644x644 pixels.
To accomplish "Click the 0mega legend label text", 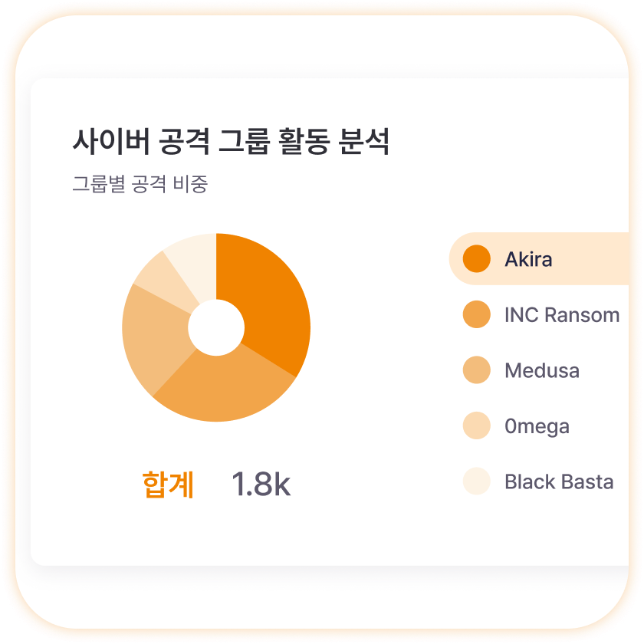I will click(537, 426).
